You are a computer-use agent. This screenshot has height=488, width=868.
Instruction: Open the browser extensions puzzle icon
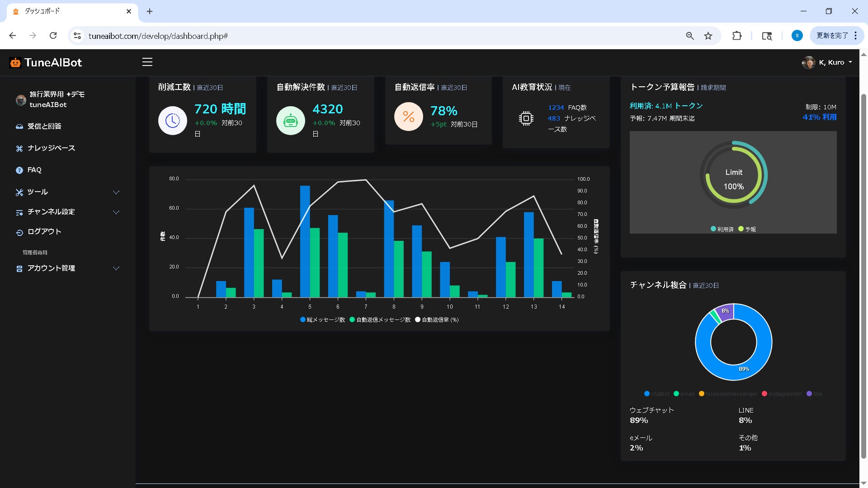point(737,36)
